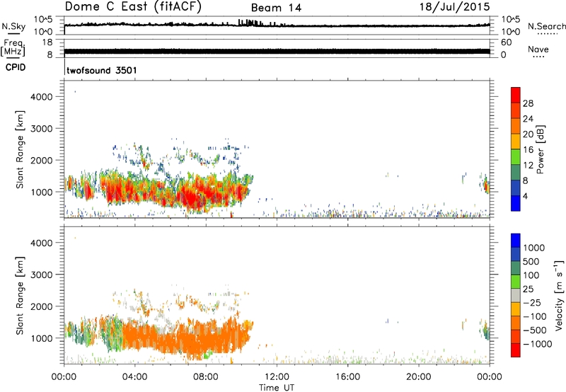Image resolution: width=566 pixels, height=392 pixels.
Task: Click the '20:00' time axis tick
Action: [x=418, y=377]
